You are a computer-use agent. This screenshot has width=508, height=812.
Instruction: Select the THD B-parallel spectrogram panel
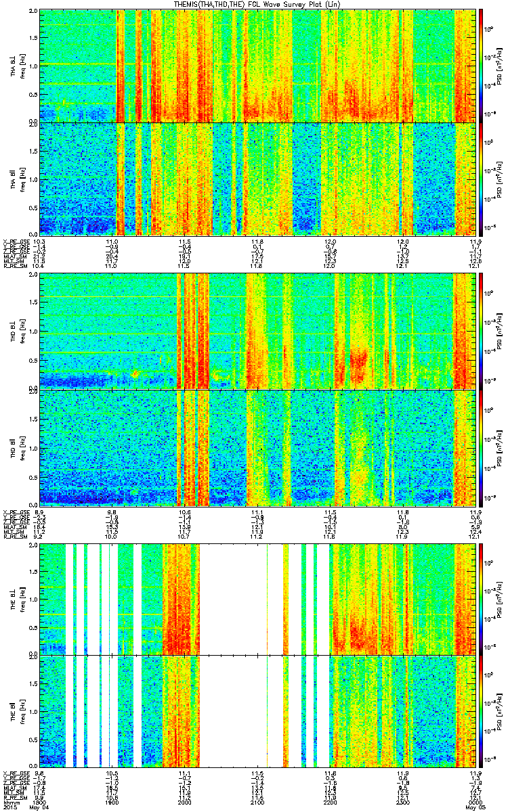tap(257, 445)
